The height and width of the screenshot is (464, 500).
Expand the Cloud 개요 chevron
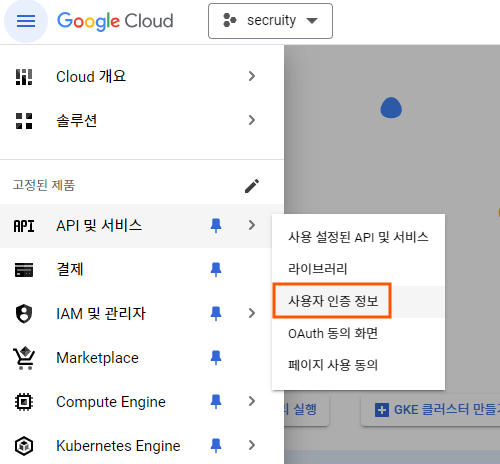(x=252, y=76)
